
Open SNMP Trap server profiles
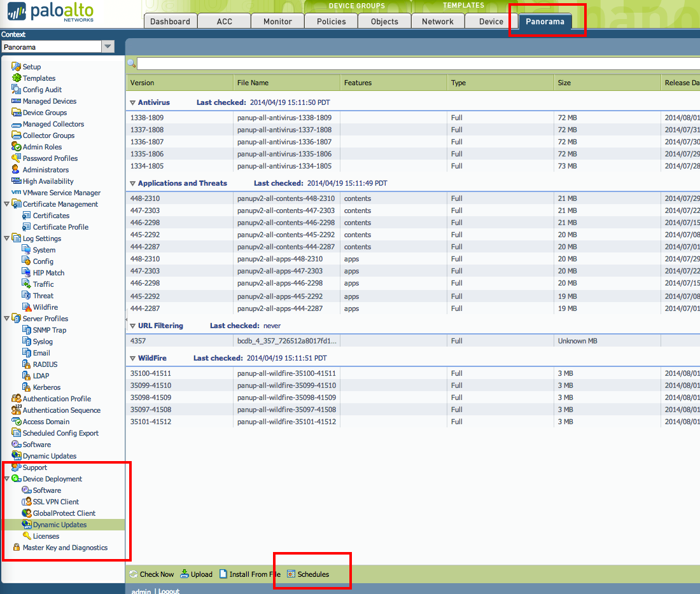(x=43, y=329)
